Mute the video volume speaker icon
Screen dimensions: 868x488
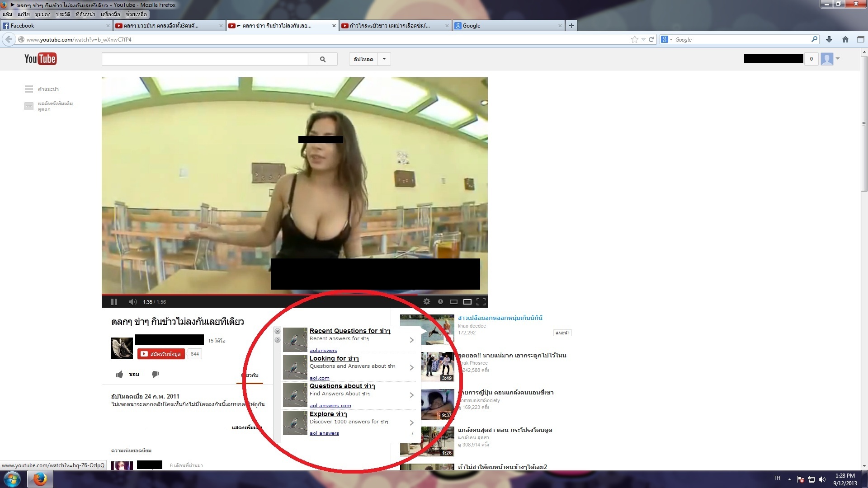click(x=132, y=302)
